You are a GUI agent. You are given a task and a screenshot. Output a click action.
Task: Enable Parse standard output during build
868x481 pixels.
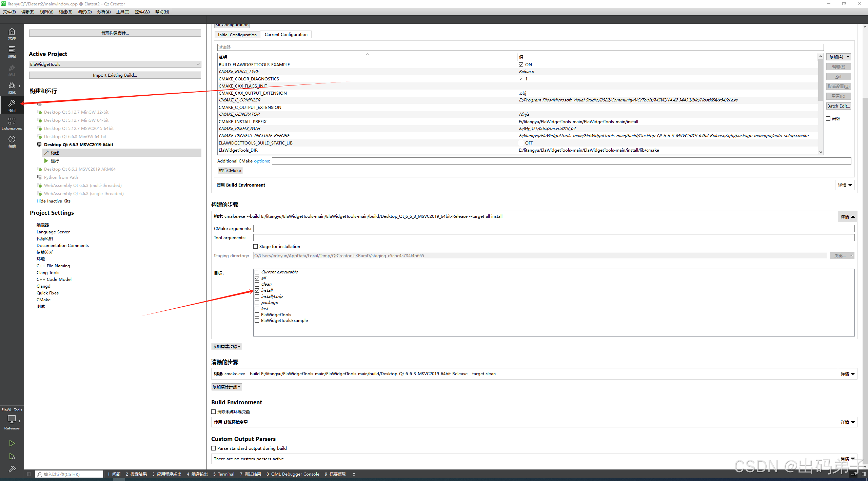214,448
